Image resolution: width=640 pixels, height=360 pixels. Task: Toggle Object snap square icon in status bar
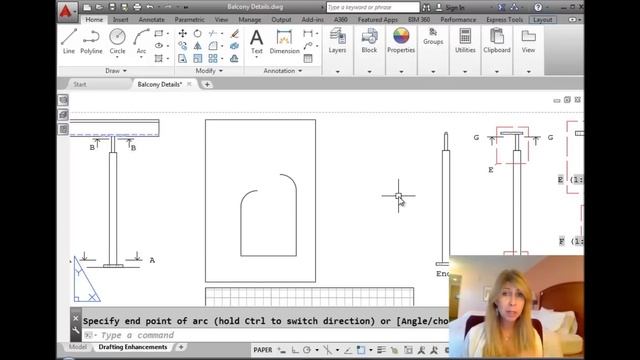tap(361, 350)
